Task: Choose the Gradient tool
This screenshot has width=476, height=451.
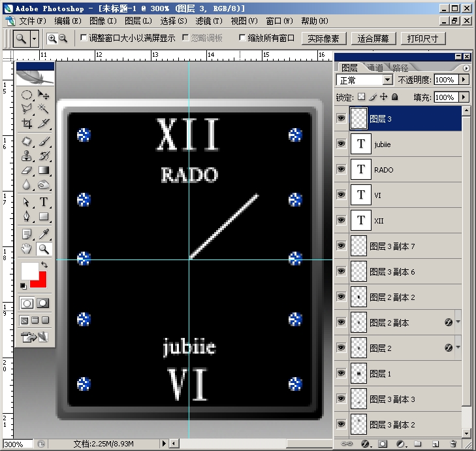Action: 44,170
